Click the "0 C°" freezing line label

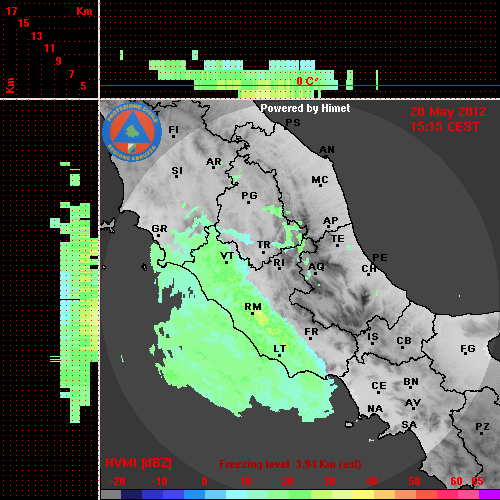point(307,81)
